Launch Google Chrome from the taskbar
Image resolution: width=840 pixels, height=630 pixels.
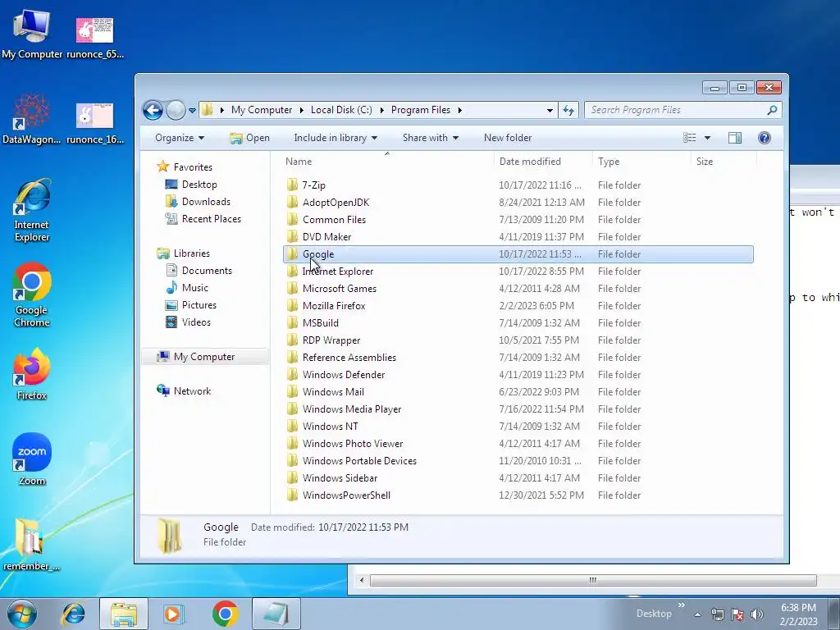click(x=225, y=614)
